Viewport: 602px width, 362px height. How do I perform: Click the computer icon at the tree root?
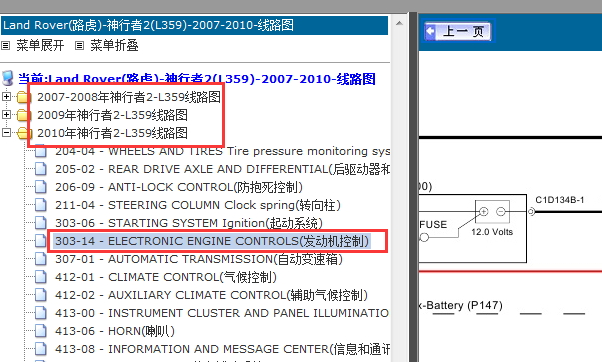click(8, 78)
